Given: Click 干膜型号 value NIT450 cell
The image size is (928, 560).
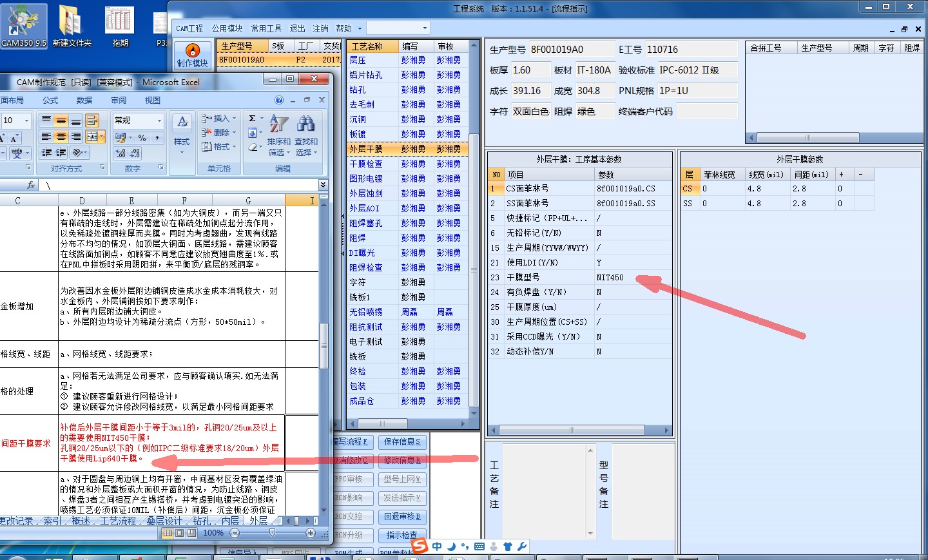Looking at the screenshot, I should click(x=632, y=278).
